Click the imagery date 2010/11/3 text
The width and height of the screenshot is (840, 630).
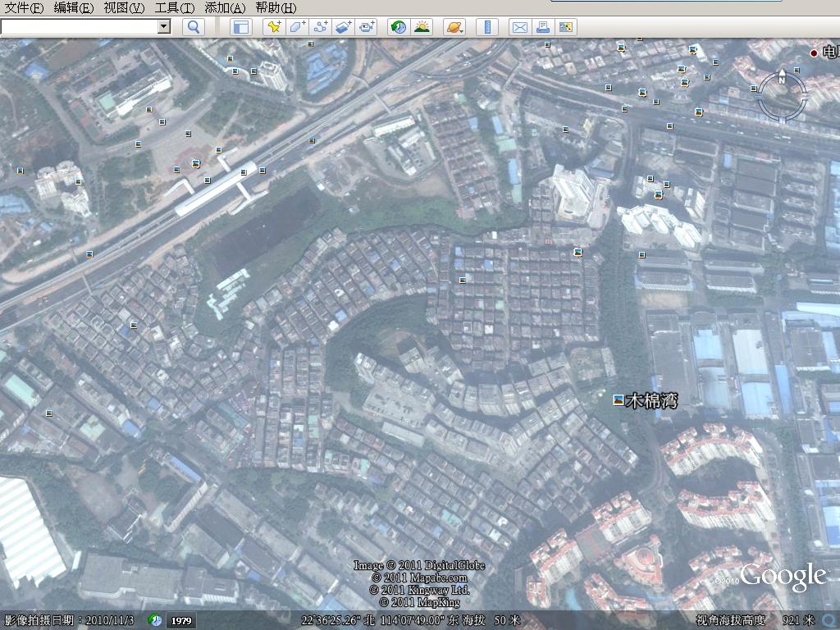point(110,620)
